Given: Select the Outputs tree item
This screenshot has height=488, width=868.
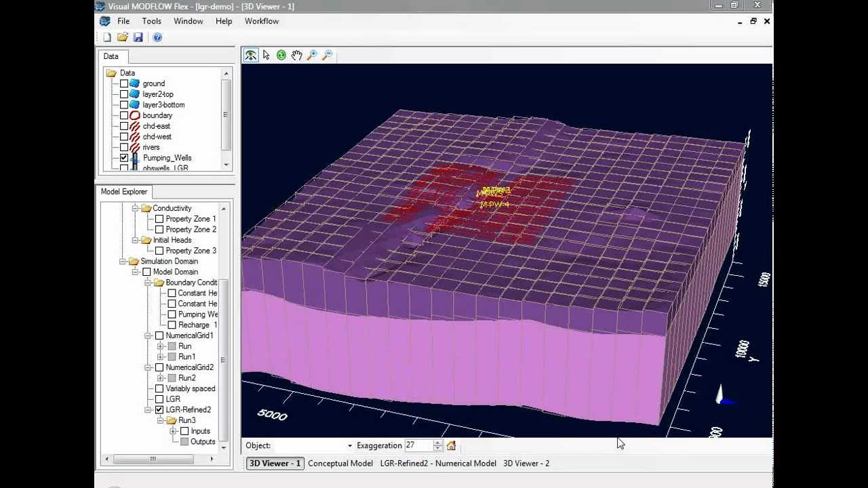Looking at the screenshot, I should point(202,441).
